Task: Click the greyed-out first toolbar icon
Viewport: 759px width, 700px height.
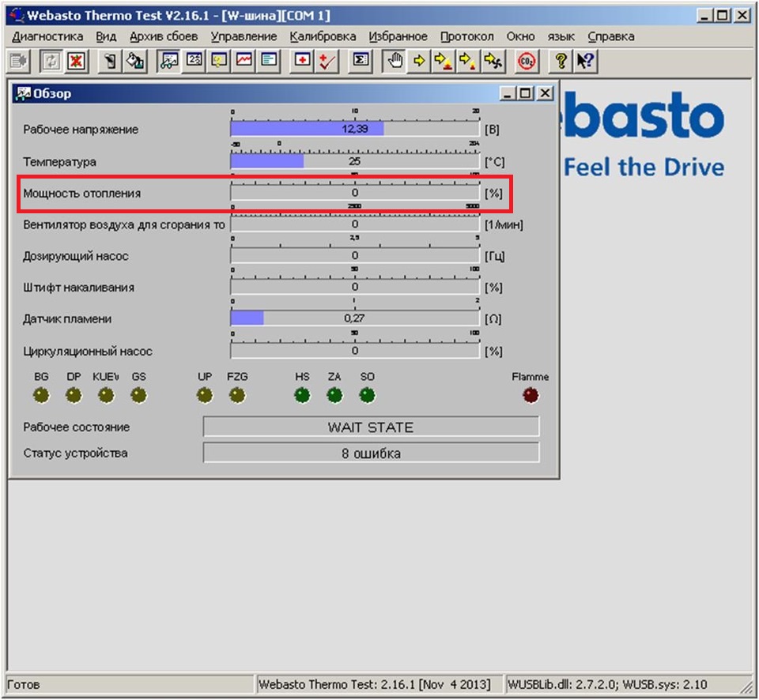Action: (x=19, y=61)
